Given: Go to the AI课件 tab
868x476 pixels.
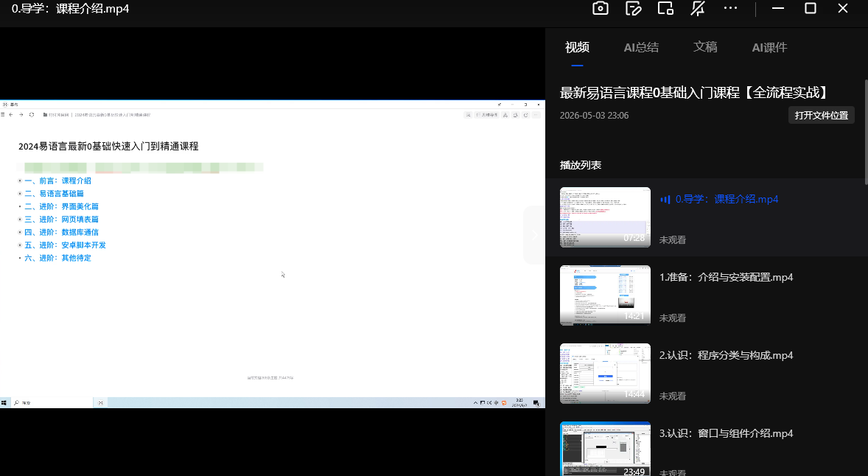Looking at the screenshot, I should pos(769,48).
